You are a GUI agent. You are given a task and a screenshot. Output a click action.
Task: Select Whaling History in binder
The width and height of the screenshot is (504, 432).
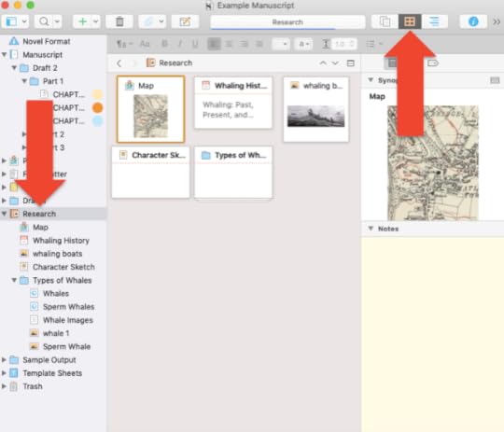click(61, 241)
